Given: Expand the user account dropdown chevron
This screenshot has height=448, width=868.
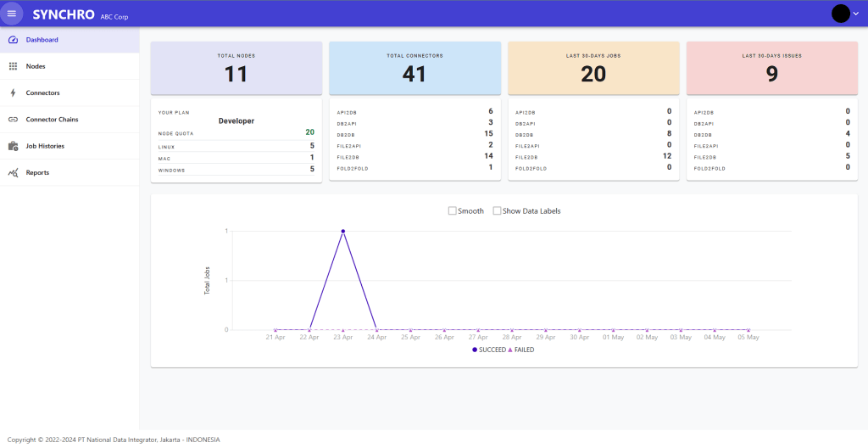Looking at the screenshot, I should pyautogui.click(x=856, y=14).
